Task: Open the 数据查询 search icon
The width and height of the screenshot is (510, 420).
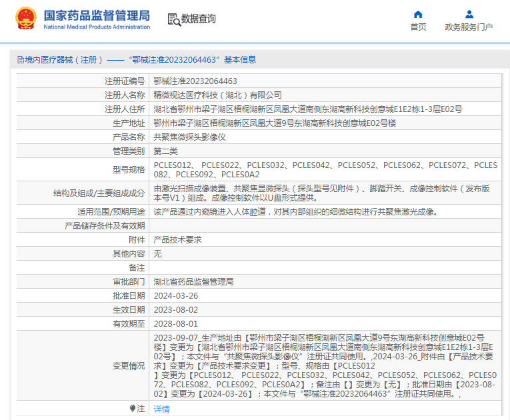Action: [174, 19]
